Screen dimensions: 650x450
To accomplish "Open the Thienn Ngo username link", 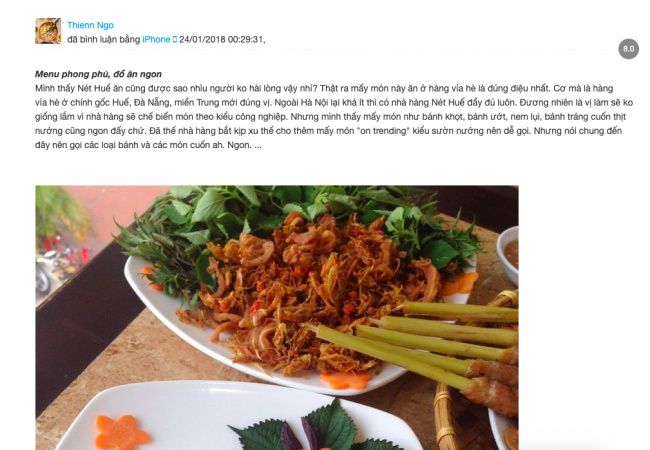I will coord(90,25).
